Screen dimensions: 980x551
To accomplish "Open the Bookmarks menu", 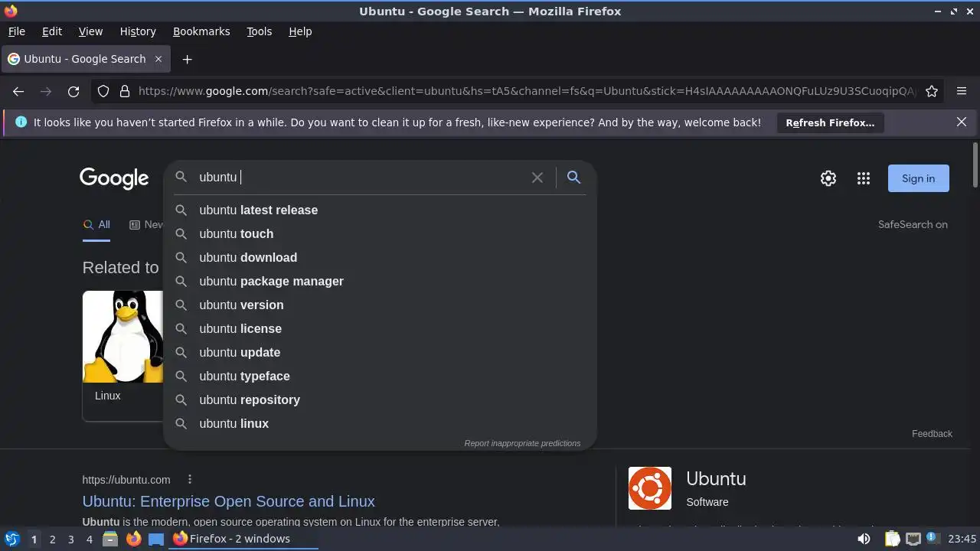I will coord(201,31).
